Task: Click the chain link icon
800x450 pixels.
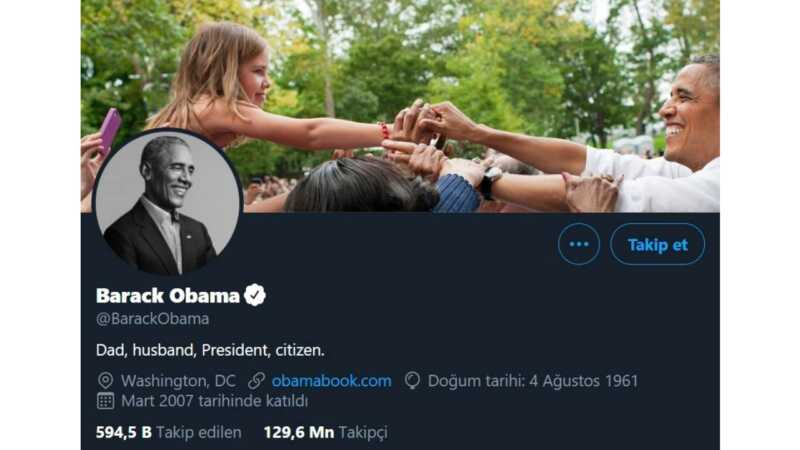Action: coord(257,381)
